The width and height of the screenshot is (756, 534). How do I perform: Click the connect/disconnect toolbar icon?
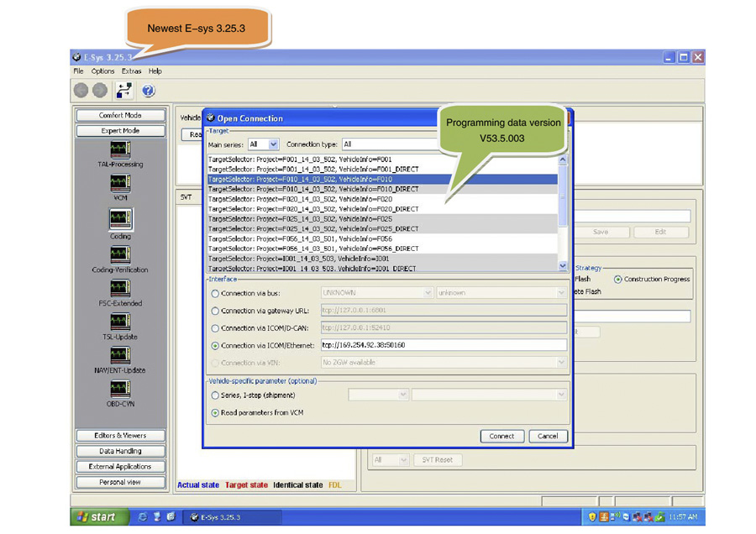click(x=124, y=91)
